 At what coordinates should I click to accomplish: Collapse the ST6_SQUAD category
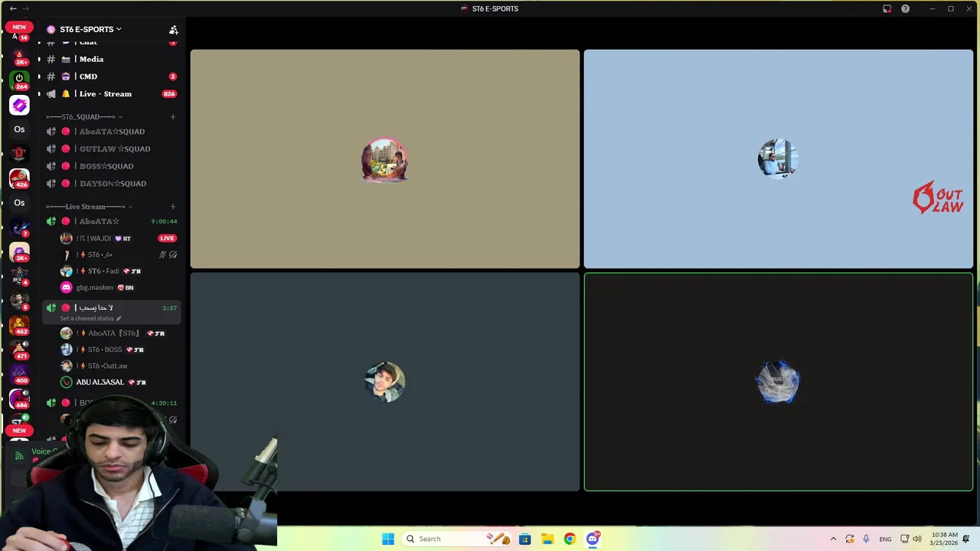[x=83, y=117]
